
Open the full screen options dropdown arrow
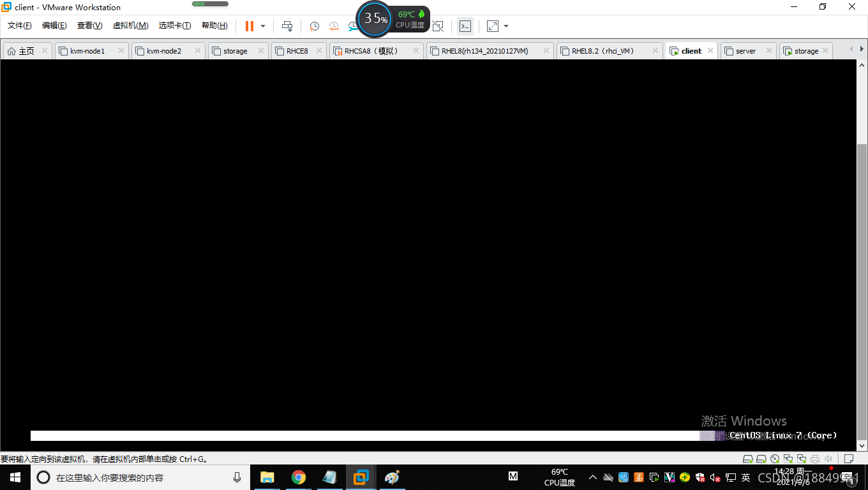(506, 26)
